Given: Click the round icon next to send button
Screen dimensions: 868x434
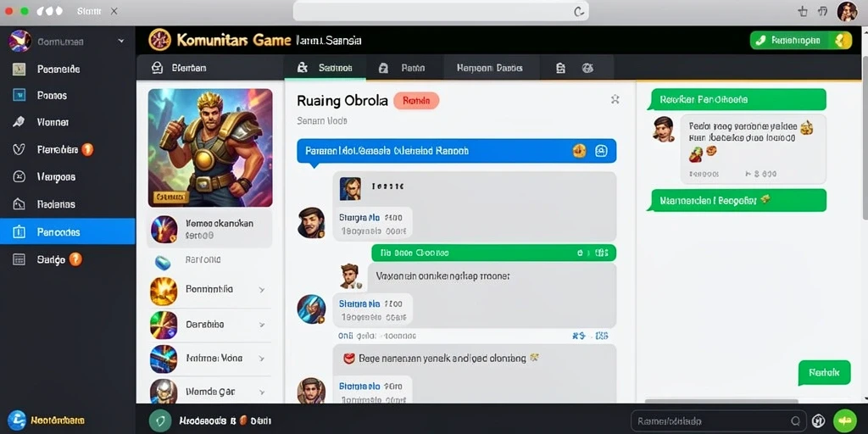Looking at the screenshot, I should click(x=819, y=420).
